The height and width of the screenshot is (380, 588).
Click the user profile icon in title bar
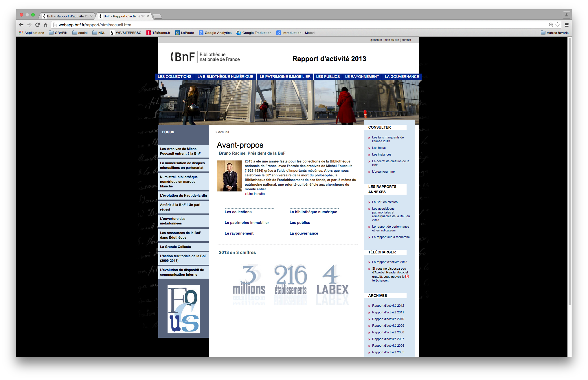click(x=566, y=14)
